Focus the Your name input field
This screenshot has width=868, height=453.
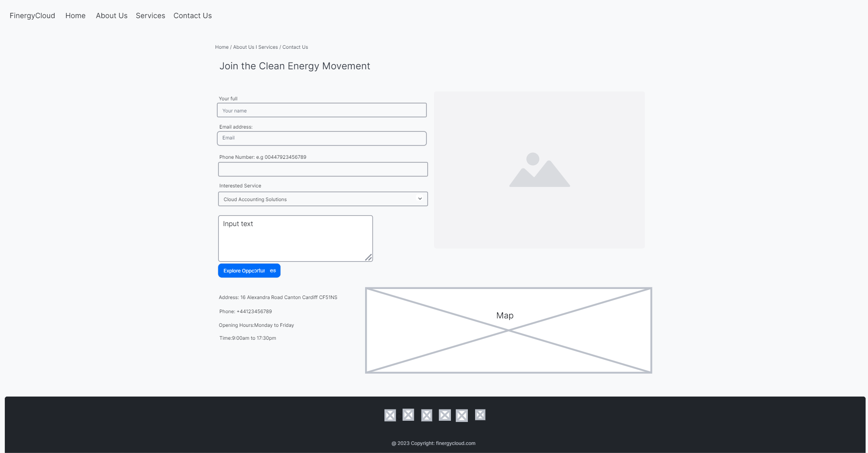coord(322,110)
